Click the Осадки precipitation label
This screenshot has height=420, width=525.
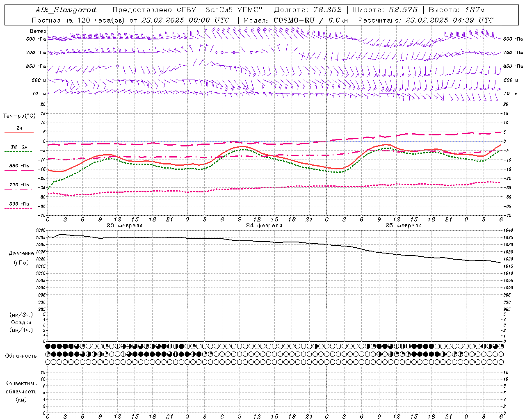(x=21, y=322)
